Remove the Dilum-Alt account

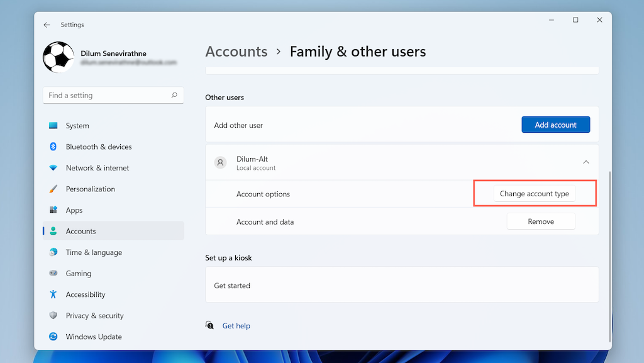pyautogui.click(x=540, y=221)
